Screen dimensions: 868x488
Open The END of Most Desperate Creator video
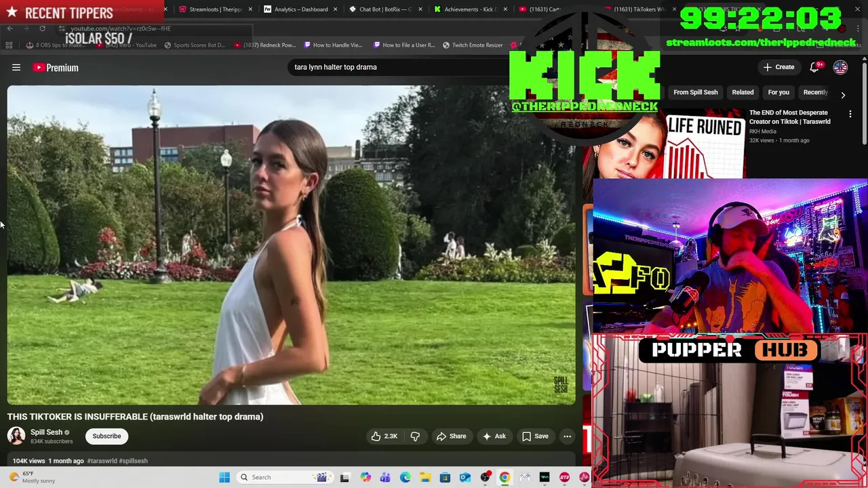pos(789,117)
